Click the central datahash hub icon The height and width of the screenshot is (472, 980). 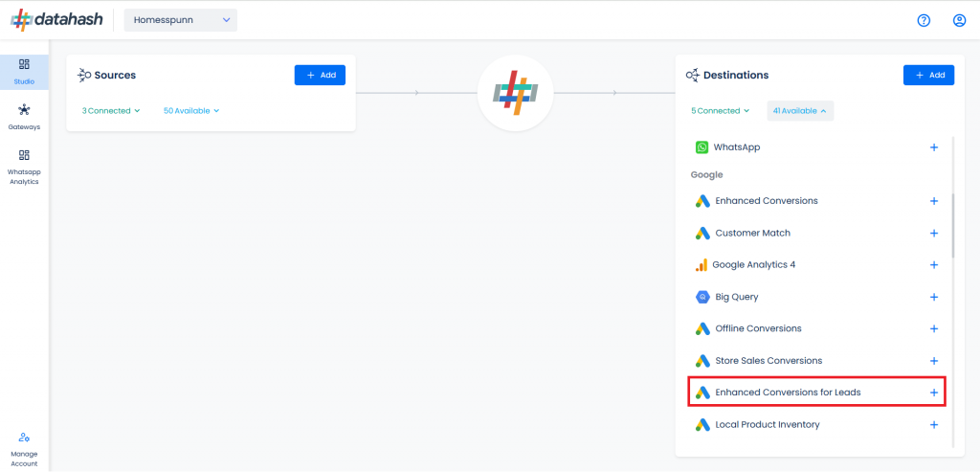click(x=515, y=93)
